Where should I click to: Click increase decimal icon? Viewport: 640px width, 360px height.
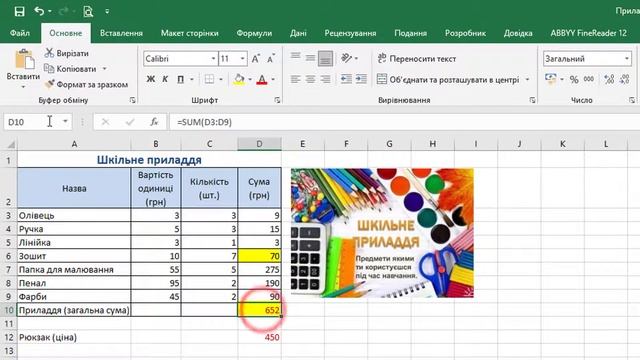(x=609, y=79)
